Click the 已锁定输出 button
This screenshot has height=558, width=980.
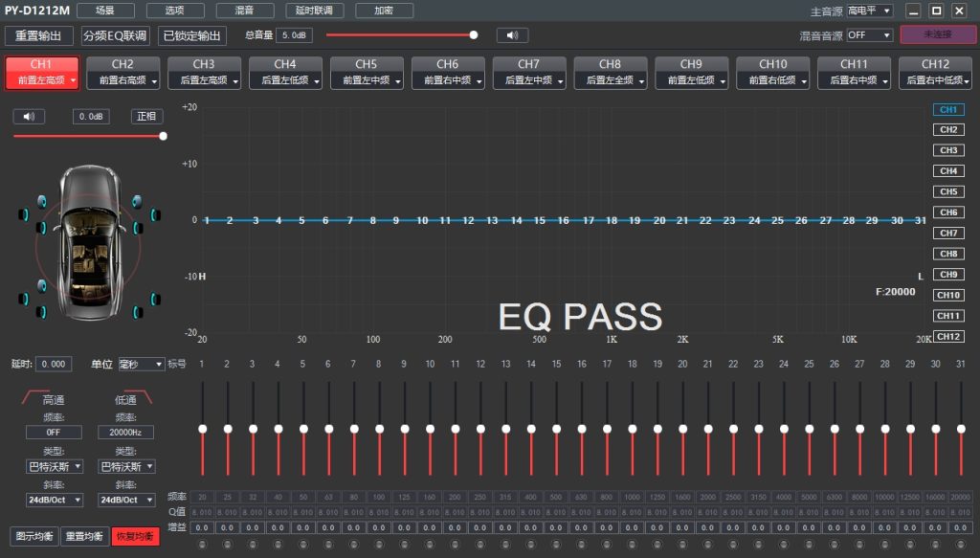click(x=191, y=35)
